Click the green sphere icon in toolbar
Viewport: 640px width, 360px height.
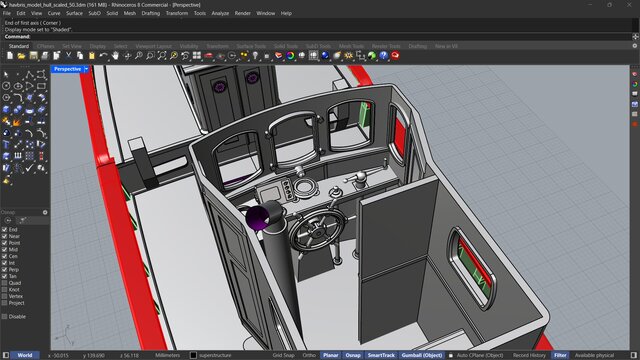(371, 56)
